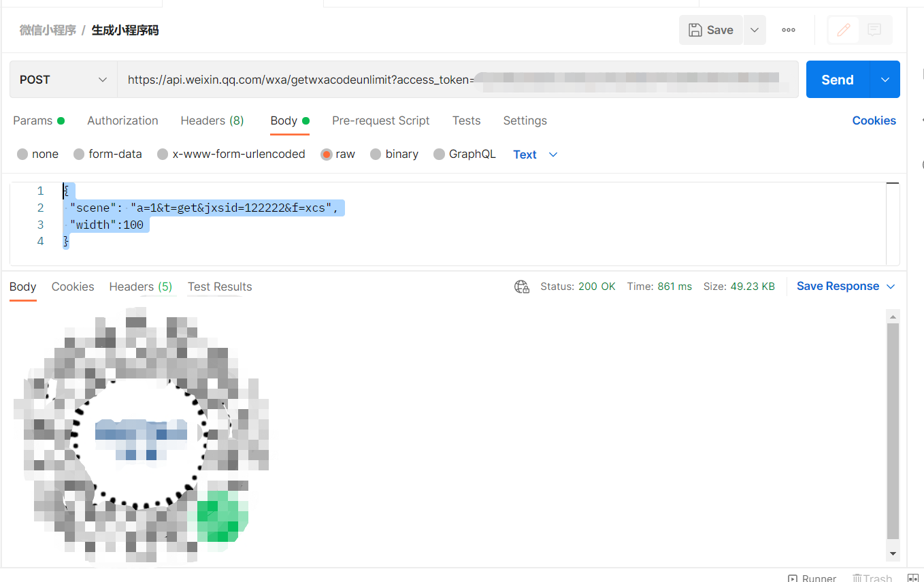Click the request URL field
Screen dimensions: 924x582
[458, 80]
